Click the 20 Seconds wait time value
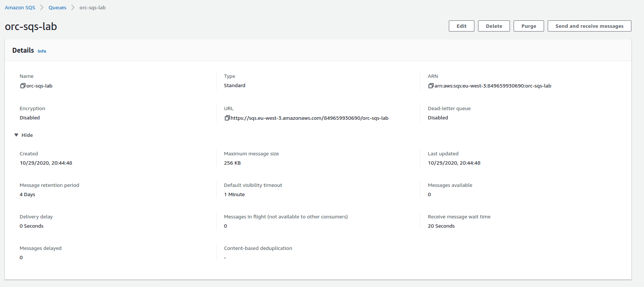The image size is (644, 287). click(441, 226)
